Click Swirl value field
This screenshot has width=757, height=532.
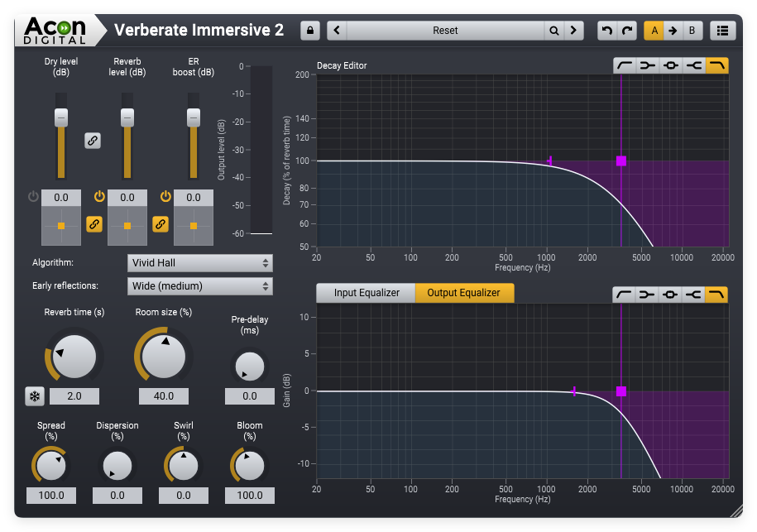[x=184, y=496]
